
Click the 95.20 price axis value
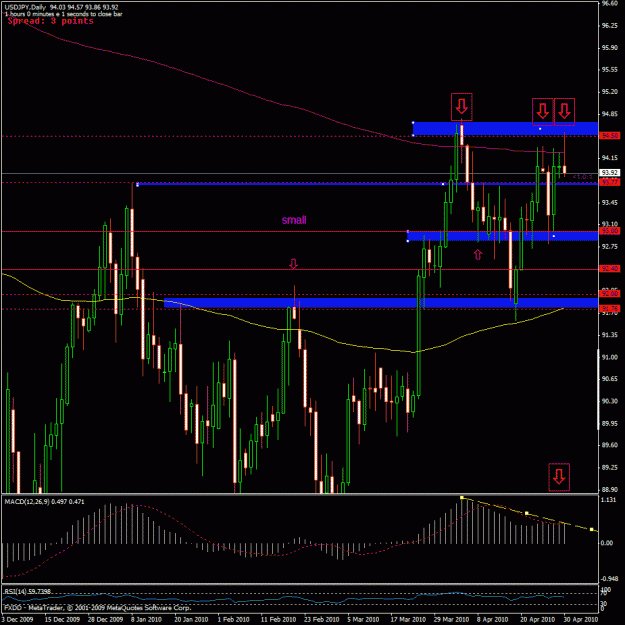coord(609,92)
